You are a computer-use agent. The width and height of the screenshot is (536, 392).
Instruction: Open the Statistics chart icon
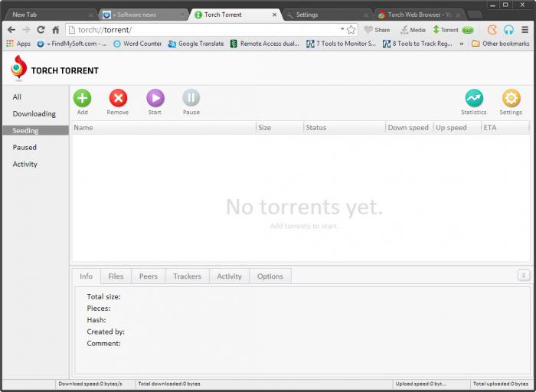click(x=474, y=99)
